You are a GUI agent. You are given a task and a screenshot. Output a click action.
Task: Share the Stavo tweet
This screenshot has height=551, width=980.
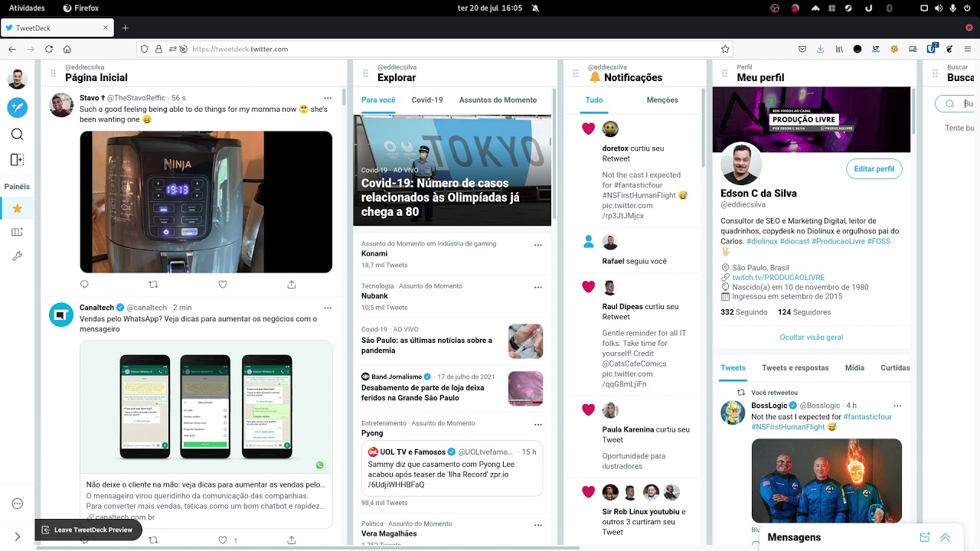pos(292,284)
